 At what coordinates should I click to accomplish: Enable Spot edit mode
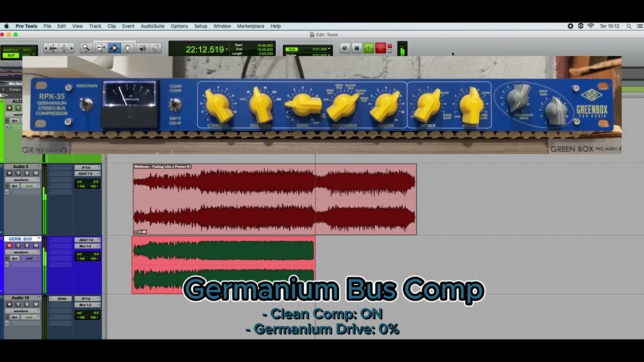(27, 50)
